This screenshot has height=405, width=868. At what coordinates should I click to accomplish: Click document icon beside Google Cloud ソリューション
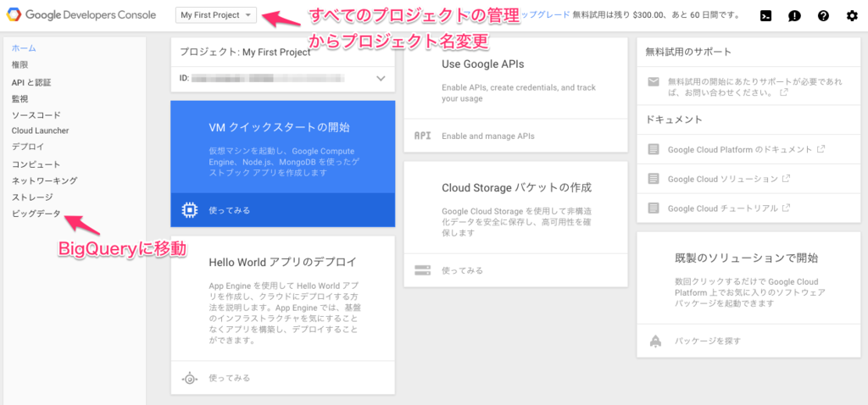[x=654, y=179]
